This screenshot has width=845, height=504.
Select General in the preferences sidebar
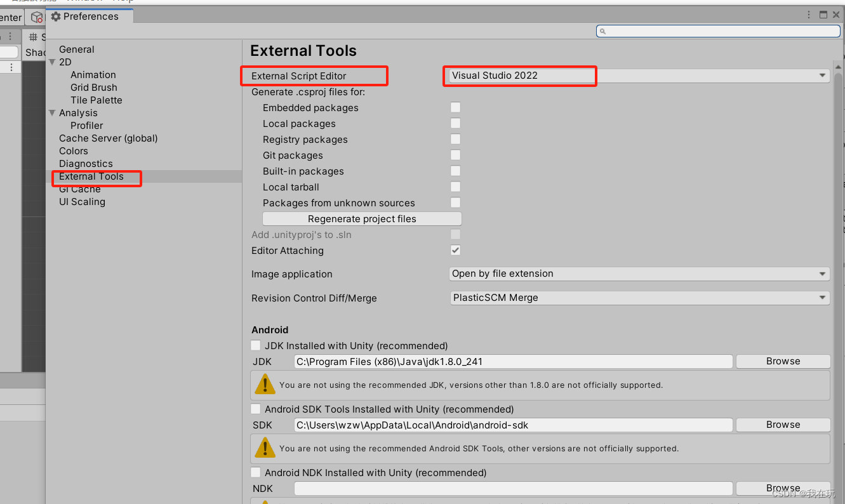pyautogui.click(x=77, y=50)
